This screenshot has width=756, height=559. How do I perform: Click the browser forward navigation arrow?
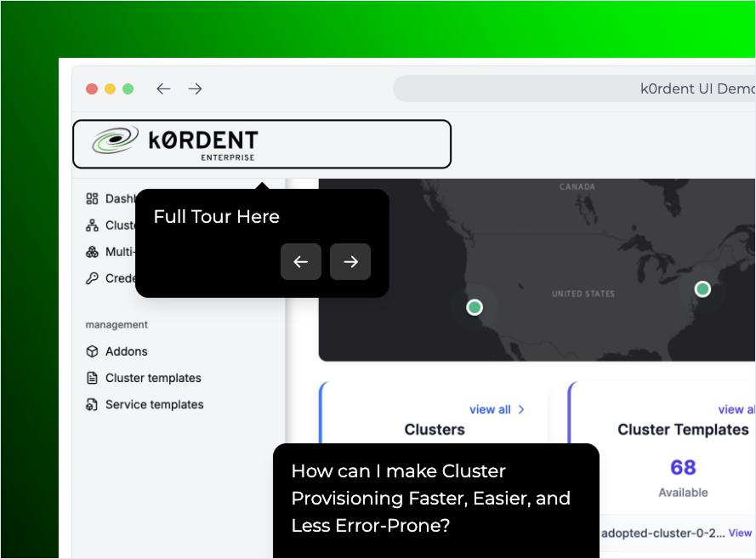(x=195, y=88)
